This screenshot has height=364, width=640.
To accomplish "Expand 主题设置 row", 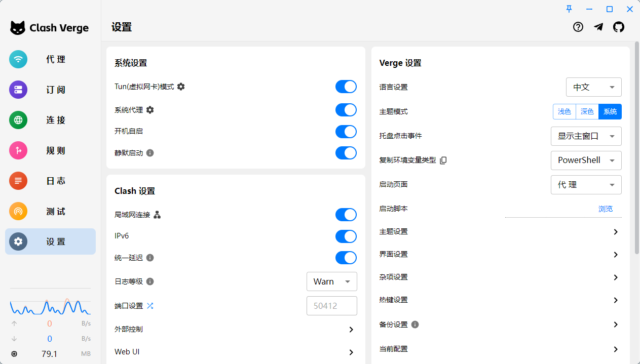I will [501, 232].
